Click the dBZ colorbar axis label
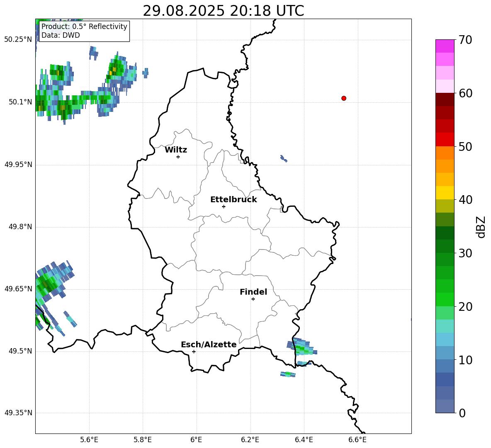491x448 pixels. (481, 227)
